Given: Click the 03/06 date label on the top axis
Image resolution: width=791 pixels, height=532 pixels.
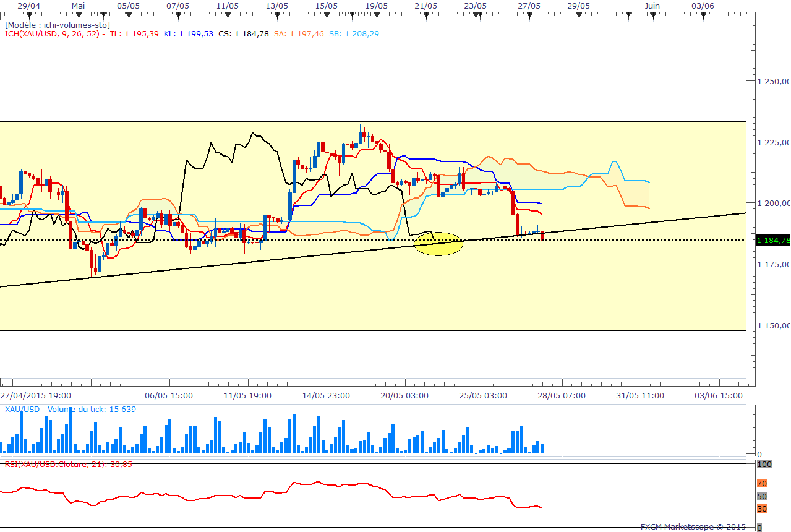Looking at the screenshot, I should (703, 5).
